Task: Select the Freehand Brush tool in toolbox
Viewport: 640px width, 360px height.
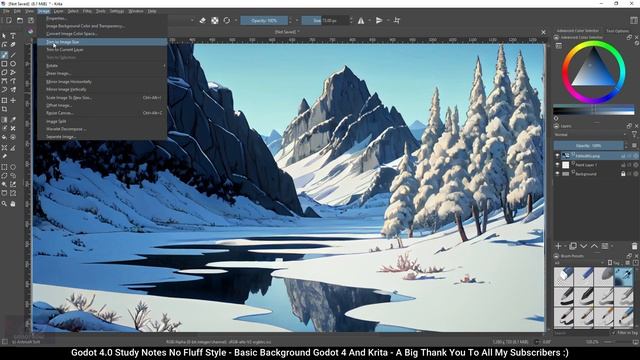Action: (4, 55)
